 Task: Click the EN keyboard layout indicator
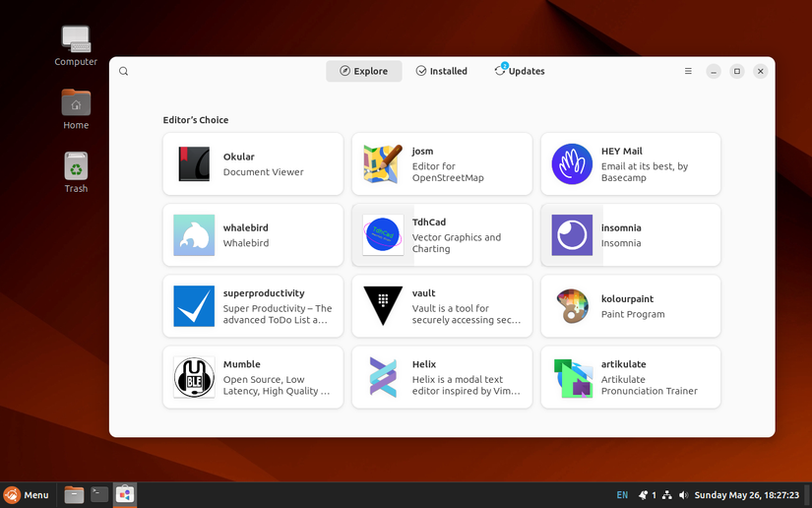(622, 495)
